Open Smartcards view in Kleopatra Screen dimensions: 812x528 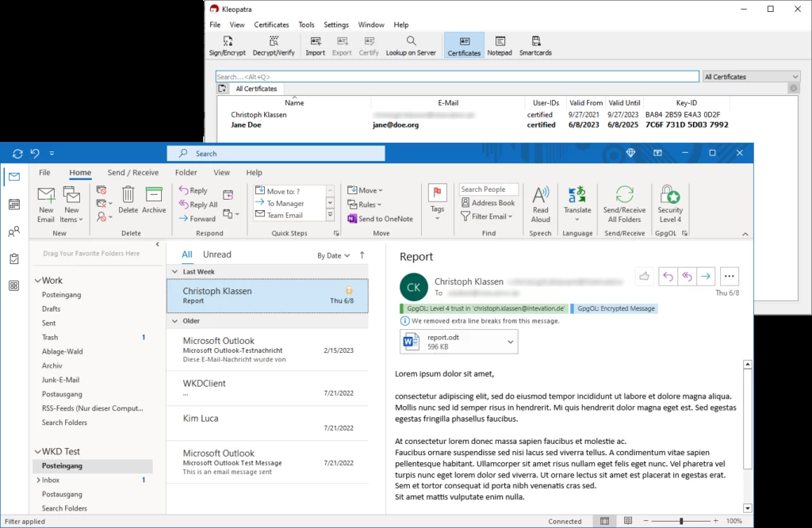click(535, 45)
